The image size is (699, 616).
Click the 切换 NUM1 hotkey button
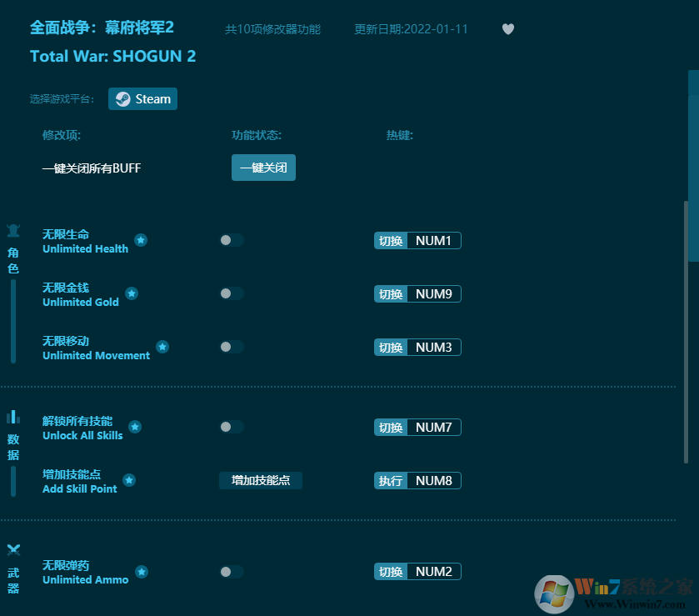click(x=417, y=240)
